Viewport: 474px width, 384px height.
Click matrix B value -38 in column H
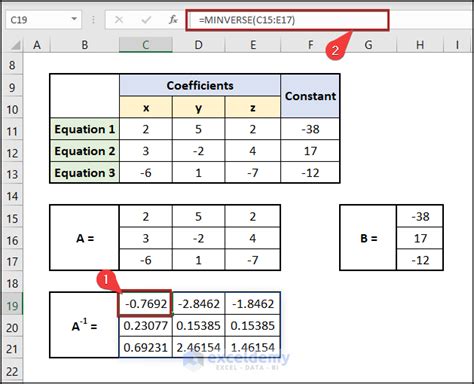pyautogui.click(x=420, y=217)
